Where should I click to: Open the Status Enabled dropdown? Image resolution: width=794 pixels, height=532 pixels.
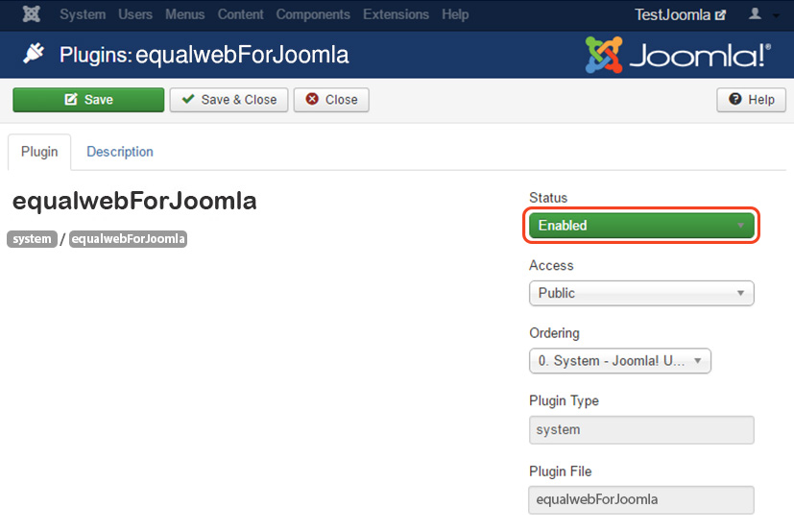click(641, 226)
